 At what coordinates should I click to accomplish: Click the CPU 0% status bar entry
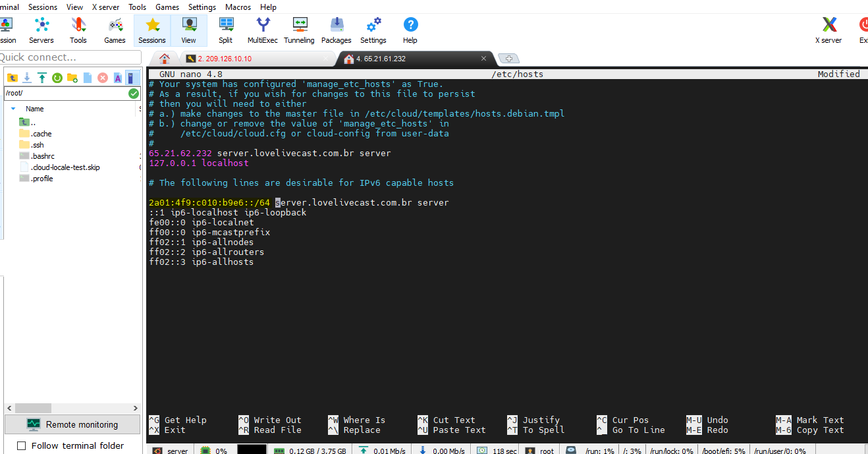215,451
